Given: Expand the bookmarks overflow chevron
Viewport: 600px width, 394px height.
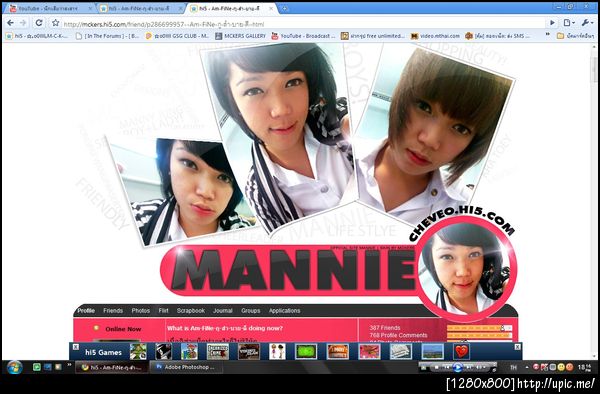Looking at the screenshot, I should (x=548, y=35).
